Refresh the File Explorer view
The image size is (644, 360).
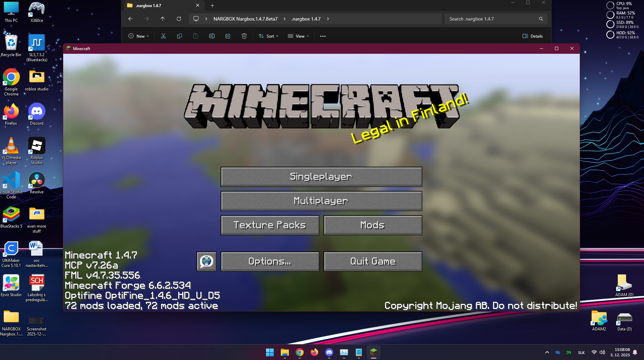(179, 19)
